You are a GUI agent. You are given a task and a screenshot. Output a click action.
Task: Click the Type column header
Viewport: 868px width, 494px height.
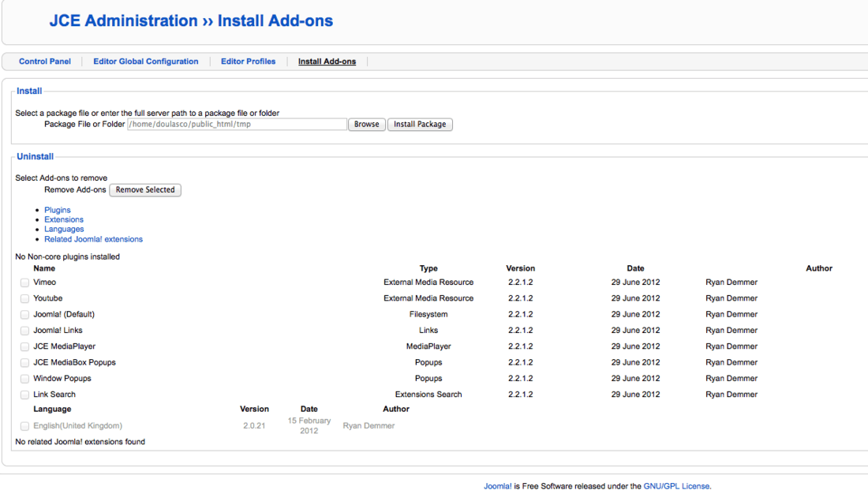coord(428,268)
